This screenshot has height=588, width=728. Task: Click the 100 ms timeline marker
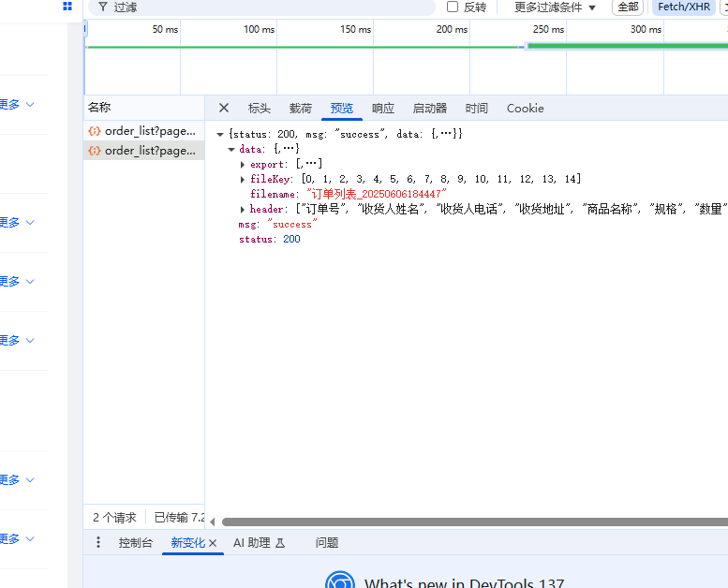pyautogui.click(x=260, y=29)
